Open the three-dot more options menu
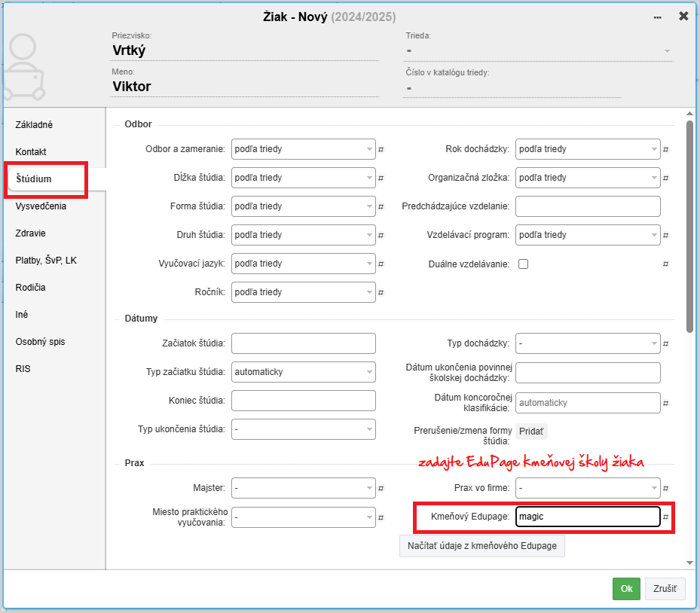 coord(658,17)
